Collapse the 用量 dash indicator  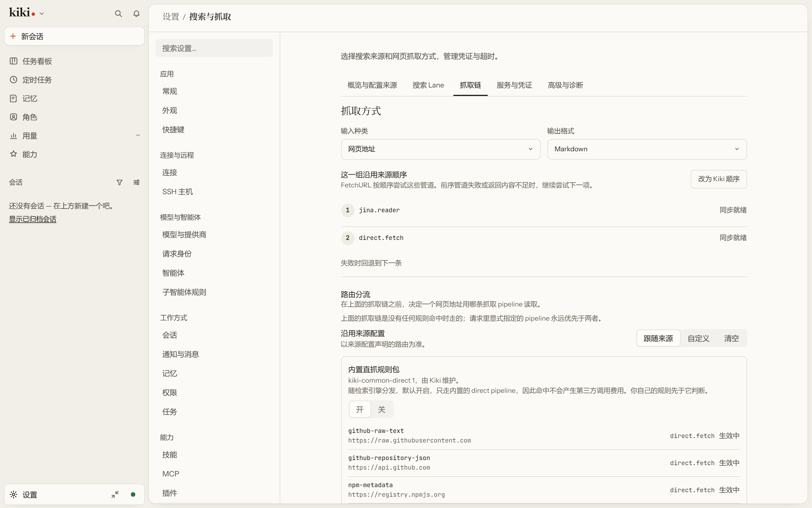[138, 135]
